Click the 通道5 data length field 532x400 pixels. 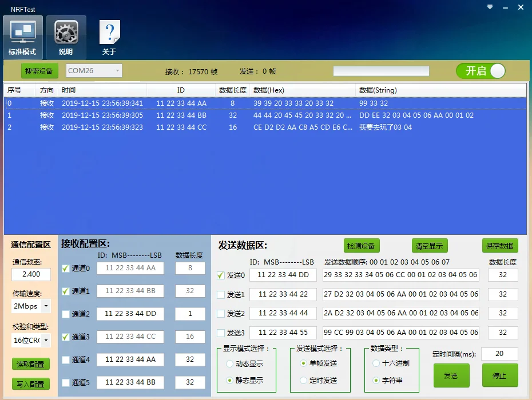pos(190,382)
